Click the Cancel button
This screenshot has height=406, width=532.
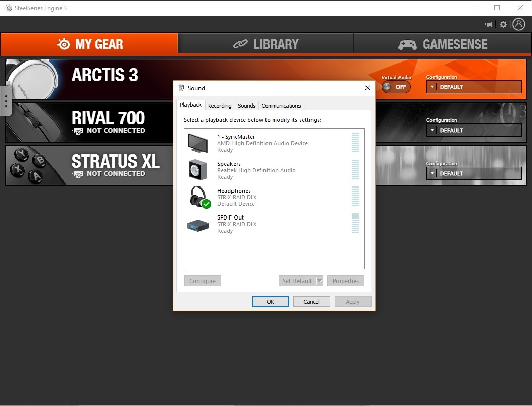pos(312,302)
